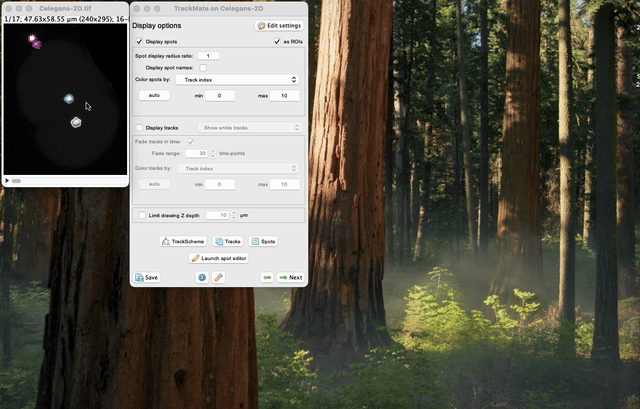Launch the spot editor
Screen dimensions: 640x409
(219, 258)
